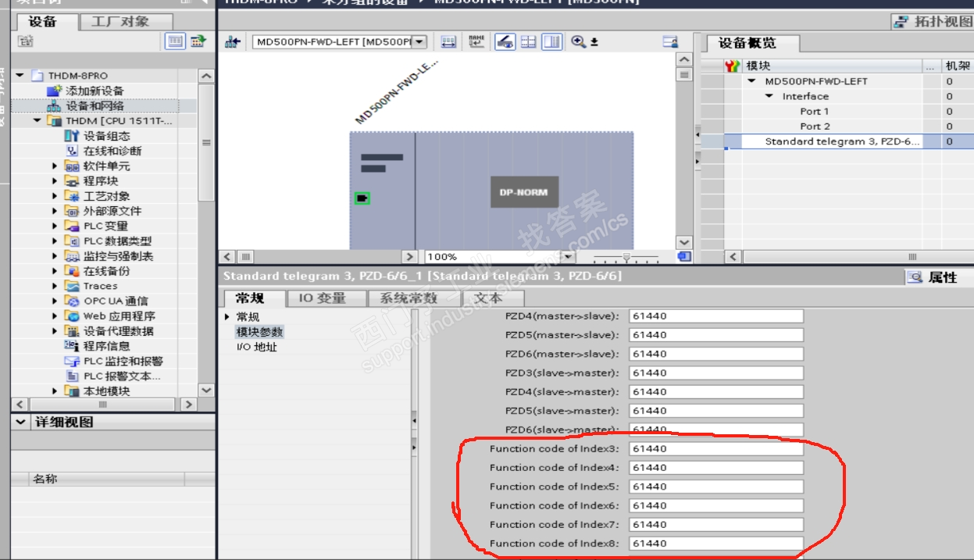Click the split editor vertically icon
This screenshot has width=974, height=560.
552,42
